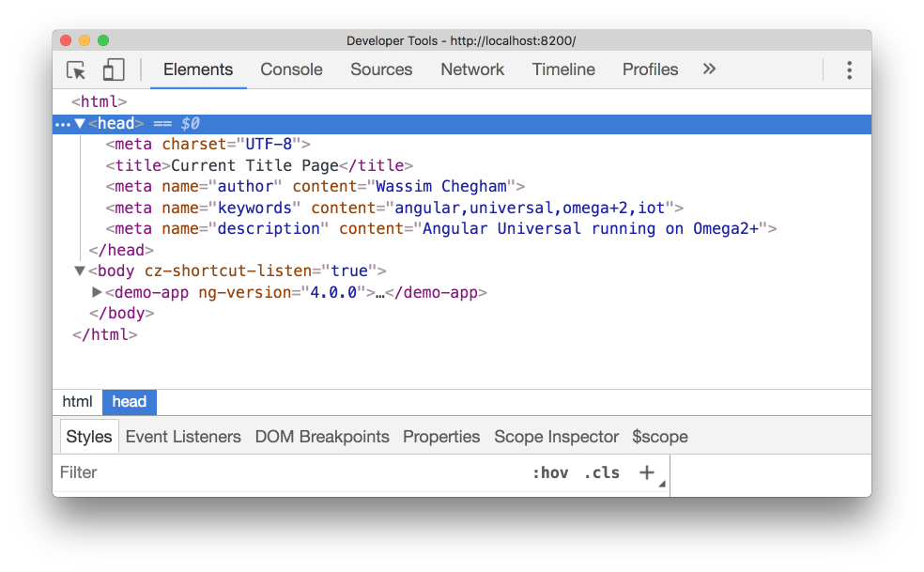Image resolution: width=924 pixels, height=572 pixels.
Task: Open the Network panel
Action: coord(472,70)
